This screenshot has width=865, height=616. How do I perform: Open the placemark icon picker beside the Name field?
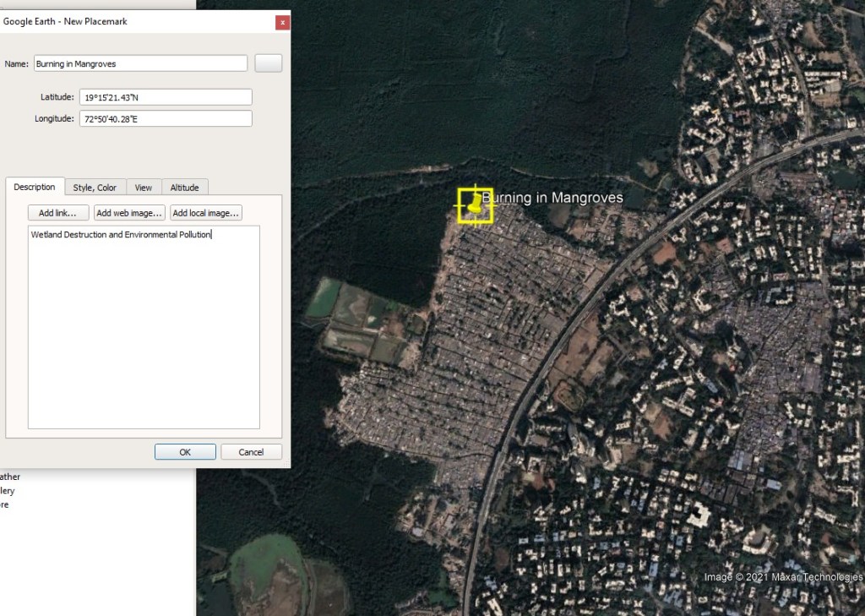tap(268, 63)
